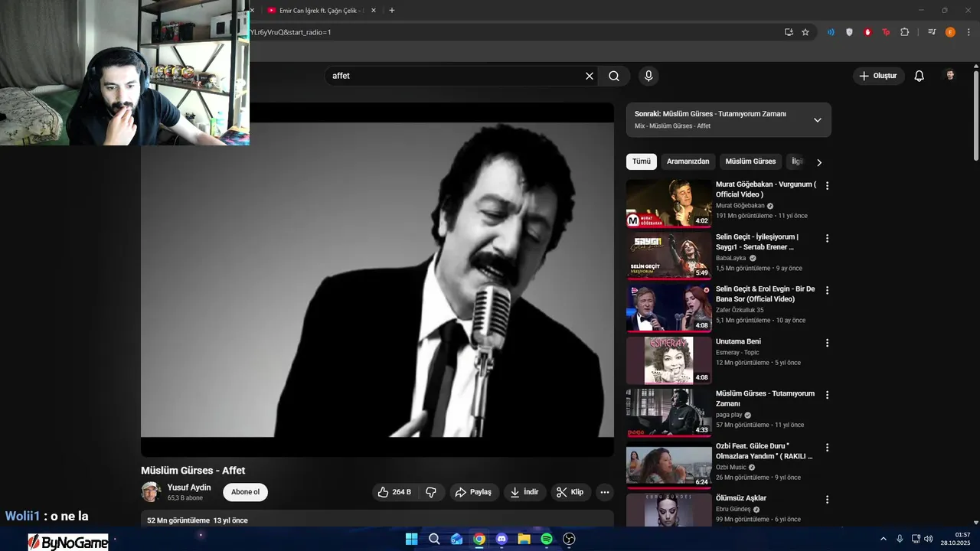Viewport: 980px width, 551px height.
Task: Click the install app icon in address bar
Action: point(789,32)
